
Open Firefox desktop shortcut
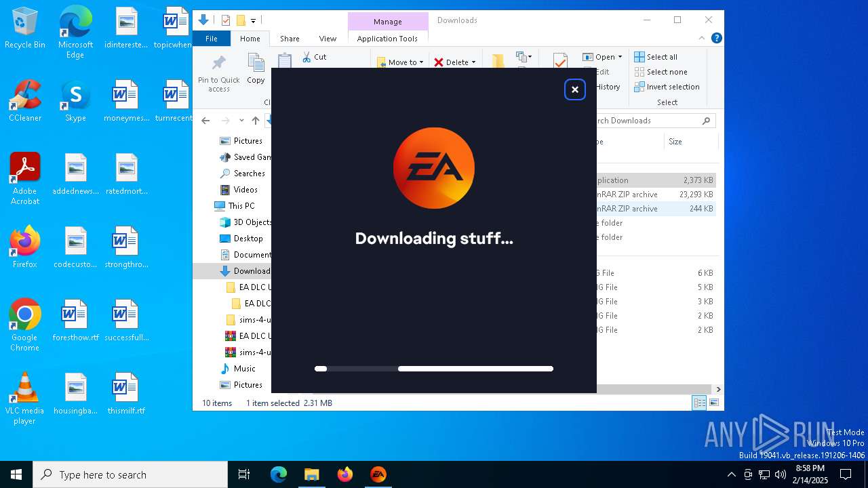click(x=25, y=247)
